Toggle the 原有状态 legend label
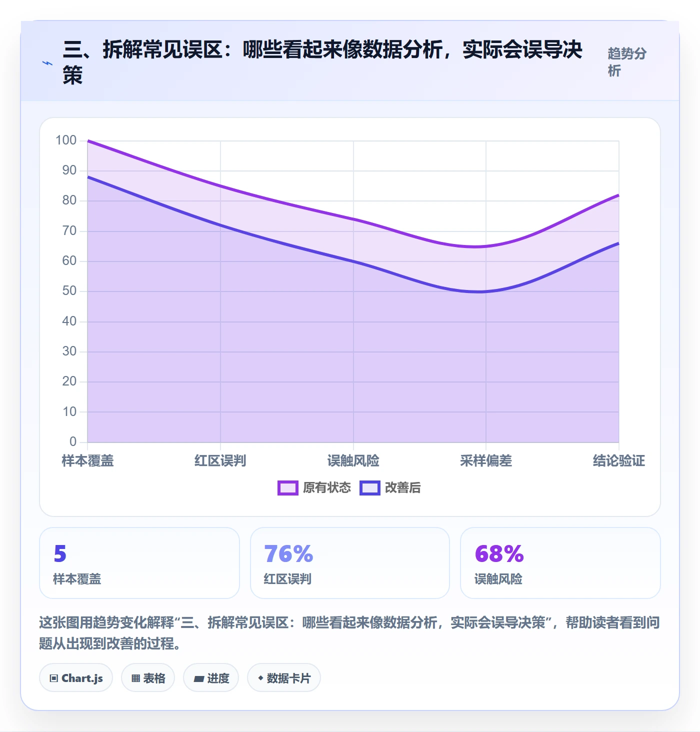 coord(327,487)
